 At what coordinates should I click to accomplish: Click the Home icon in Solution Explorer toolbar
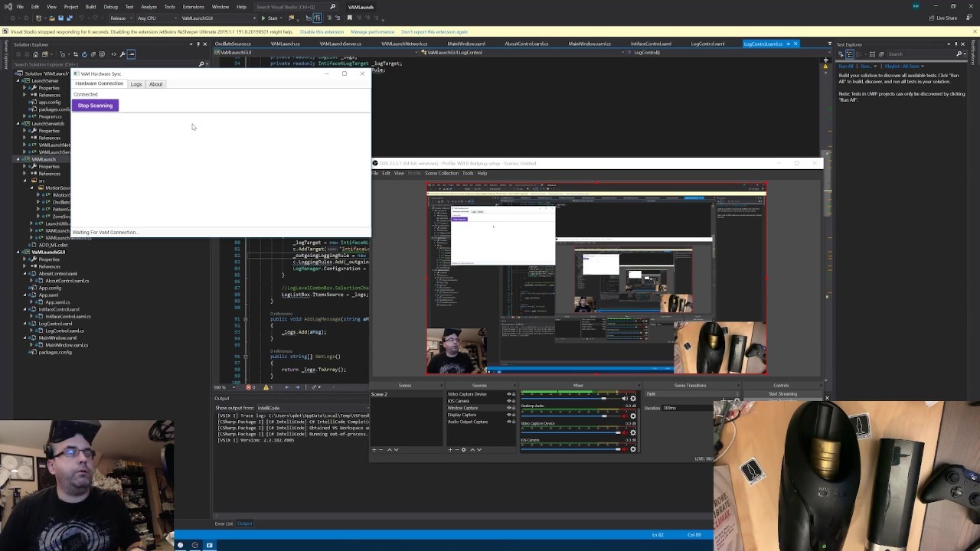[x=36, y=54]
